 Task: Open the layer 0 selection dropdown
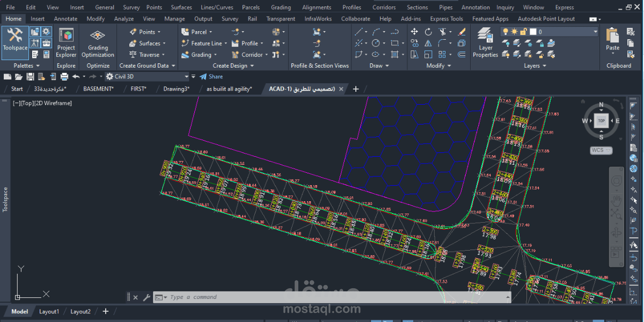(595, 32)
